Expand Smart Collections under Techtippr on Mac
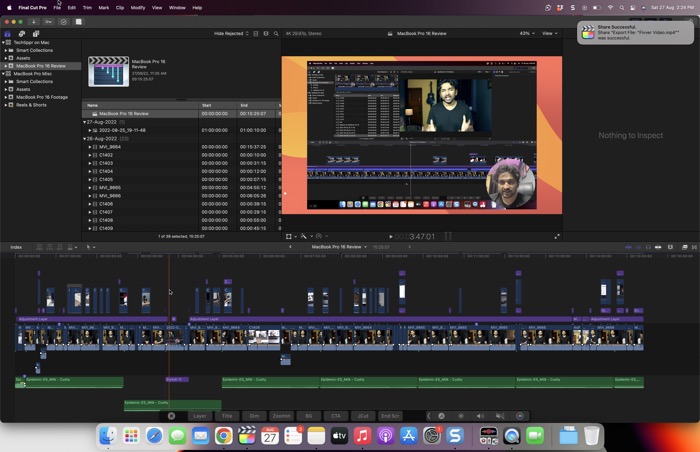 6,50
